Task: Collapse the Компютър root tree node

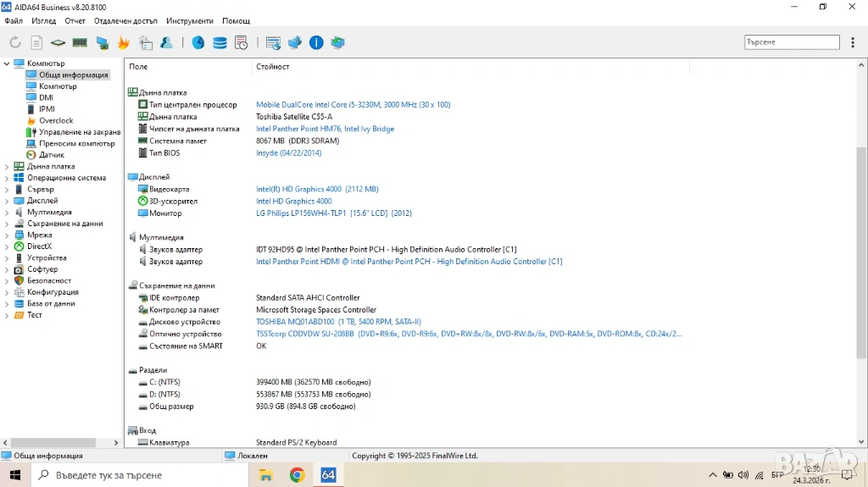Action: [x=7, y=64]
